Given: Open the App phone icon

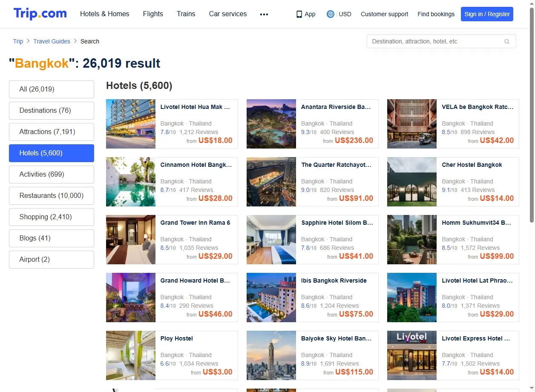Looking at the screenshot, I should pyautogui.click(x=299, y=14).
